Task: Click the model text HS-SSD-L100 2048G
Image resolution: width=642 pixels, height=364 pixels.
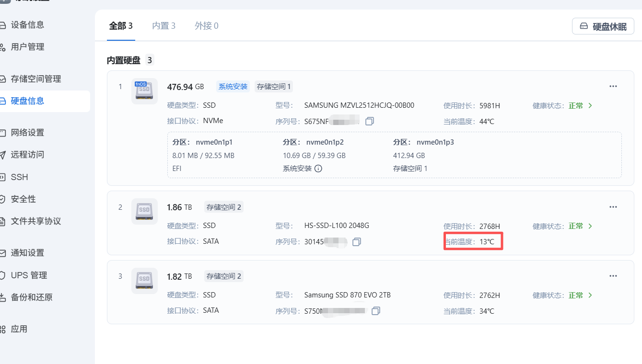Action: 337,226
